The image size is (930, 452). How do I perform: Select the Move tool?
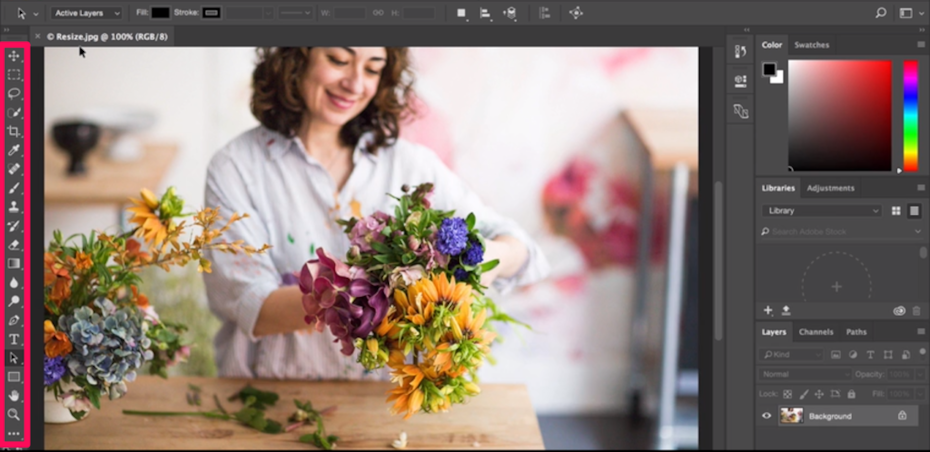pyautogui.click(x=14, y=56)
